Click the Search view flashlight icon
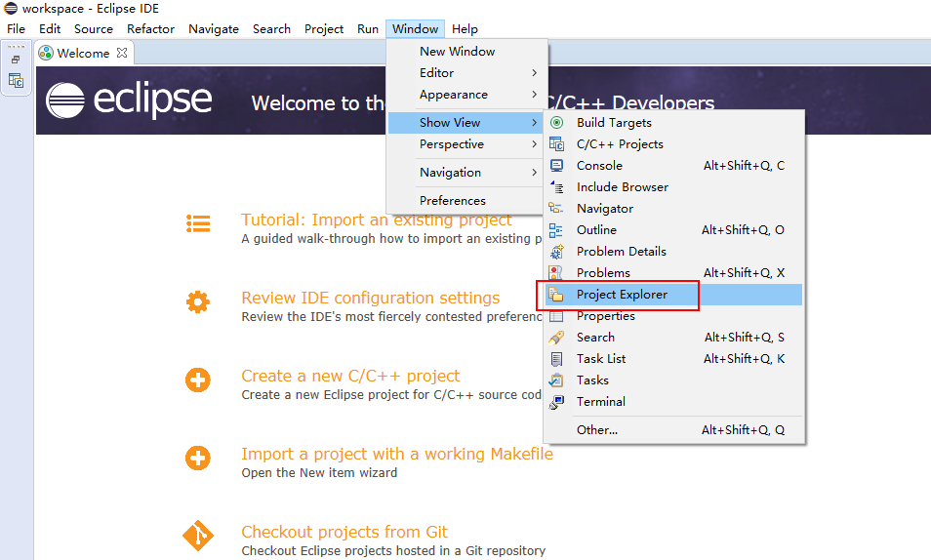 [x=556, y=338]
